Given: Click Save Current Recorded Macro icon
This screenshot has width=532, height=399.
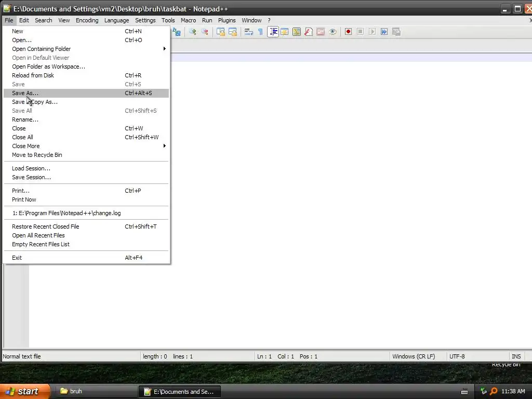Looking at the screenshot, I should click(x=396, y=32).
